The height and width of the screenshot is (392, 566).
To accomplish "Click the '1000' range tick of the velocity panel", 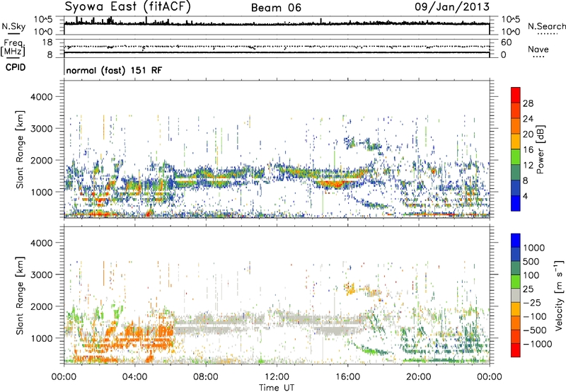I will (41, 338).
